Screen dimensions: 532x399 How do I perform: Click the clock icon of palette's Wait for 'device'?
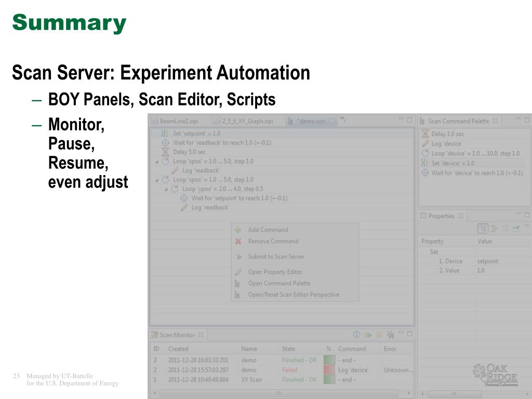tap(425, 172)
